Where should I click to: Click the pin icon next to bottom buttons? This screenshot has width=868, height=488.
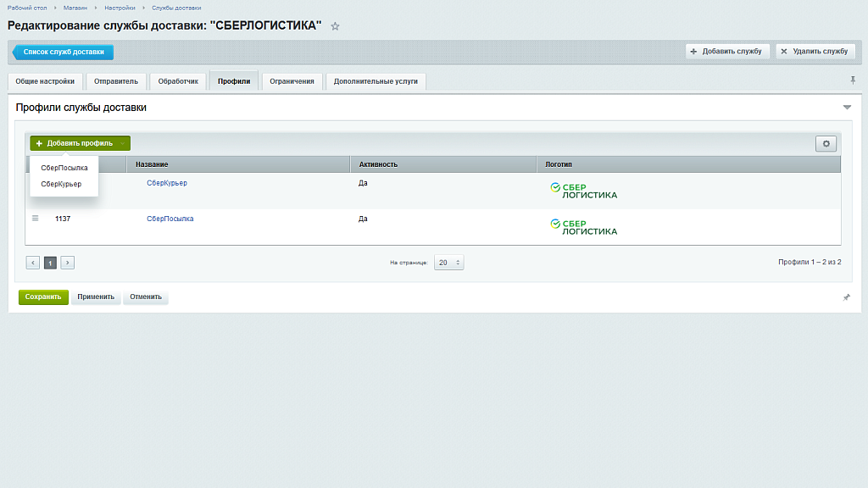tap(846, 297)
